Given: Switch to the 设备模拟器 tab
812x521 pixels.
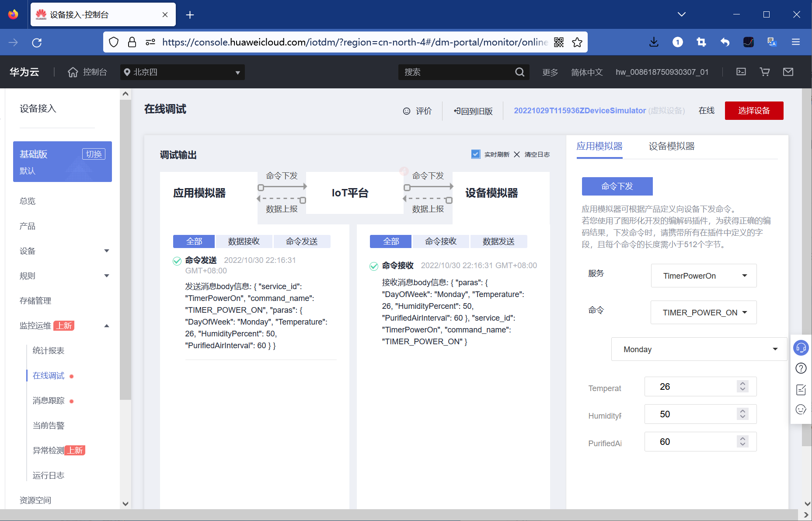Looking at the screenshot, I should click(672, 146).
